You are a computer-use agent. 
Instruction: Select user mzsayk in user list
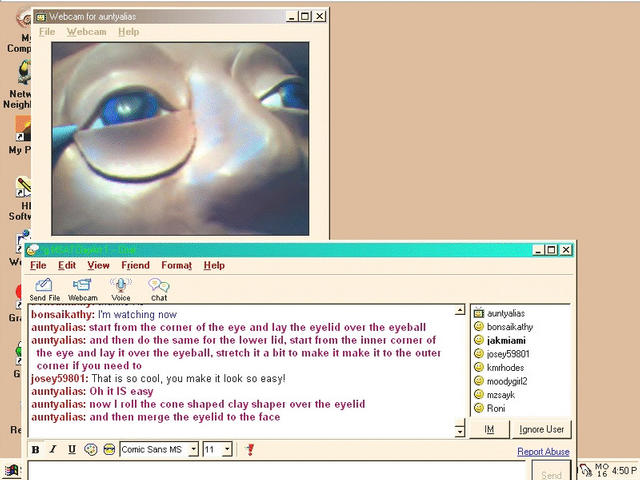pyautogui.click(x=501, y=395)
